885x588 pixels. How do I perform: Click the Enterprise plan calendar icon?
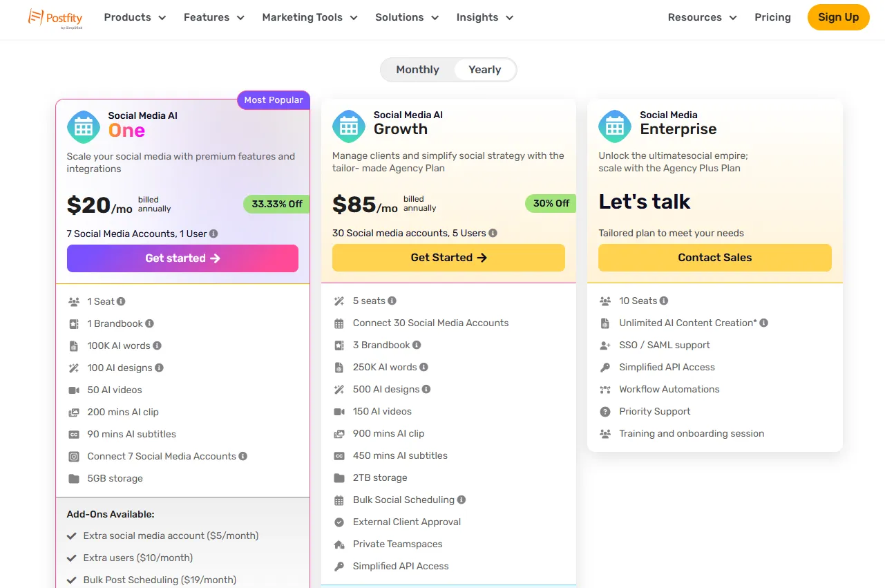(x=615, y=126)
